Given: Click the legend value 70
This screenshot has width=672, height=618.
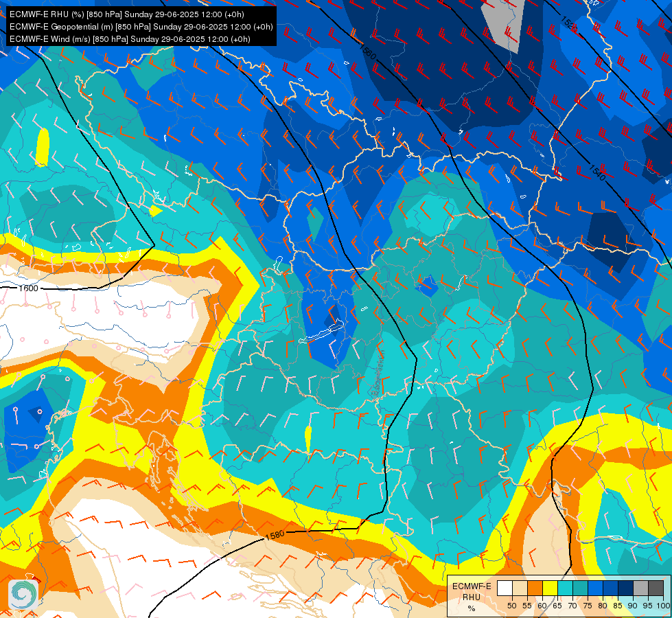Looking at the screenshot, I should [x=572, y=606].
